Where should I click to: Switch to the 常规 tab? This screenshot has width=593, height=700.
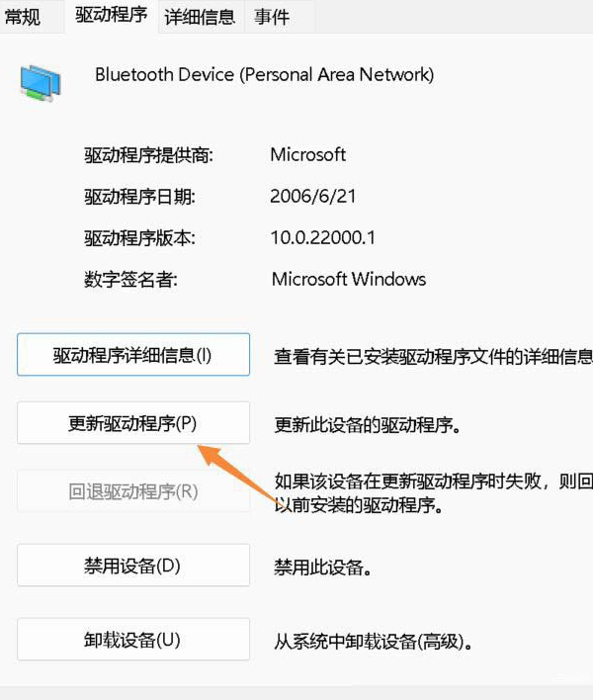click(x=25, y=16)
